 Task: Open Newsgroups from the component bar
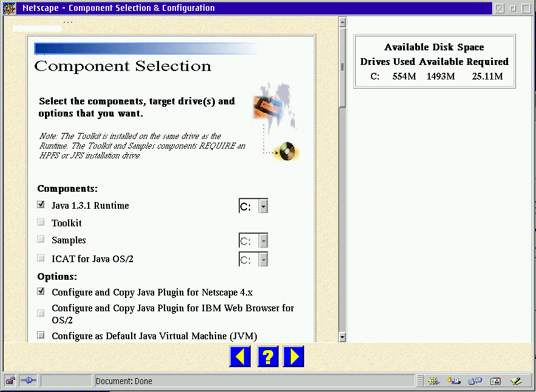(x=475, y=380)
